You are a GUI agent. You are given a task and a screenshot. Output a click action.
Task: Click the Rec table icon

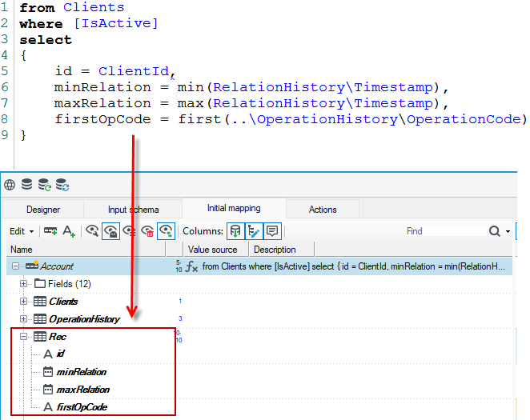click(x=40, y=336)
